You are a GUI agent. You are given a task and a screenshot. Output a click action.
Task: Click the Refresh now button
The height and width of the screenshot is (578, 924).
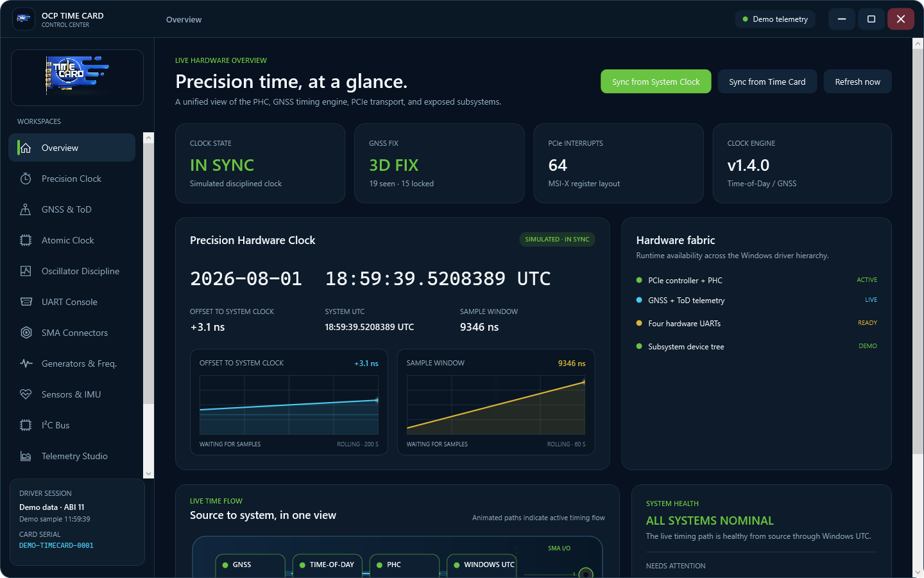pos(857,82)
